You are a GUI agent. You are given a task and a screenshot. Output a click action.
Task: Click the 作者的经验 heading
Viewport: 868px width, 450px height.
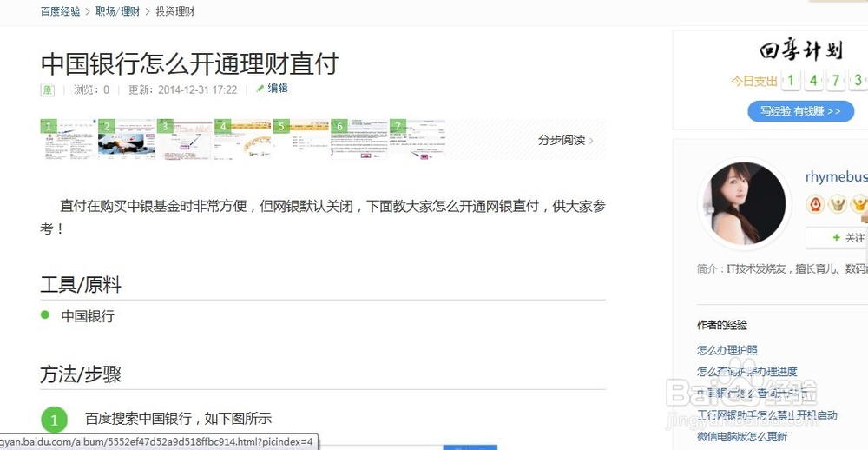coord(722,325)
